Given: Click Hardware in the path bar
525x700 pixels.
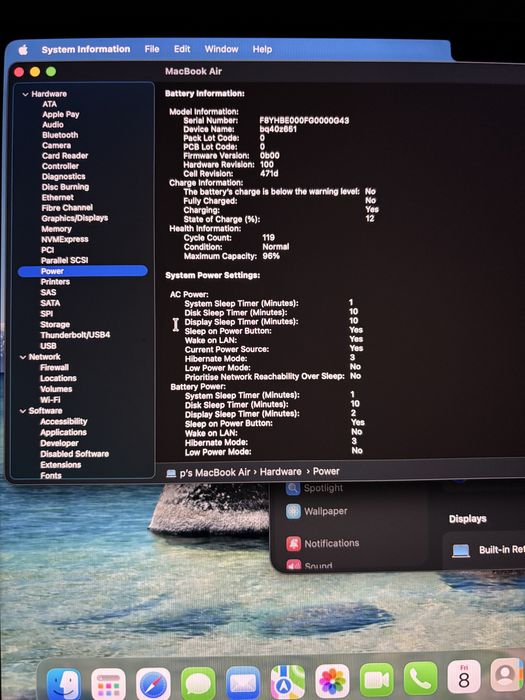Looking at the screenshot, I should click(x=280, y=472).
